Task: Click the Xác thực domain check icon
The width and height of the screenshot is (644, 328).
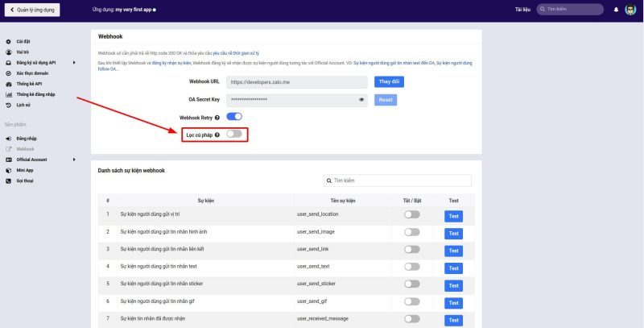Action: (x=9, y=73)
